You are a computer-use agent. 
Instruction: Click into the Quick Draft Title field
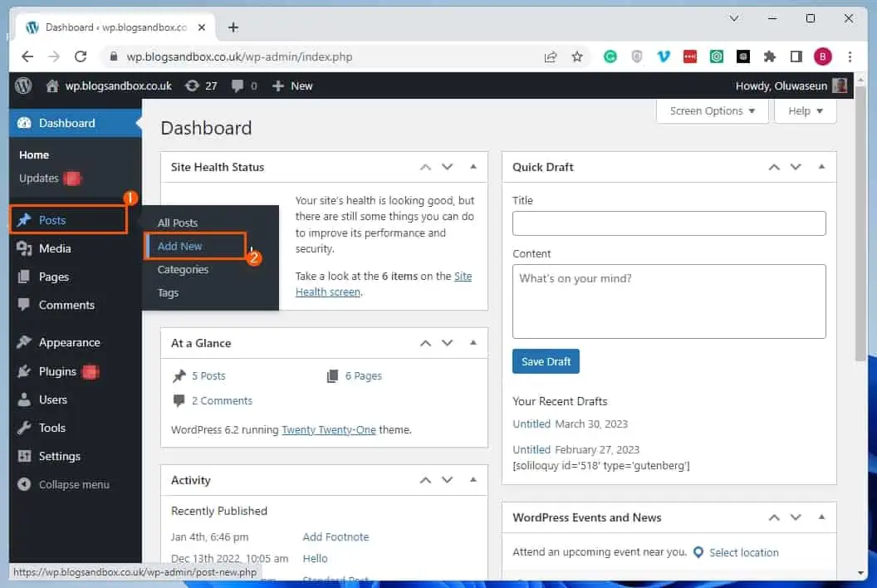click(669, 223)
